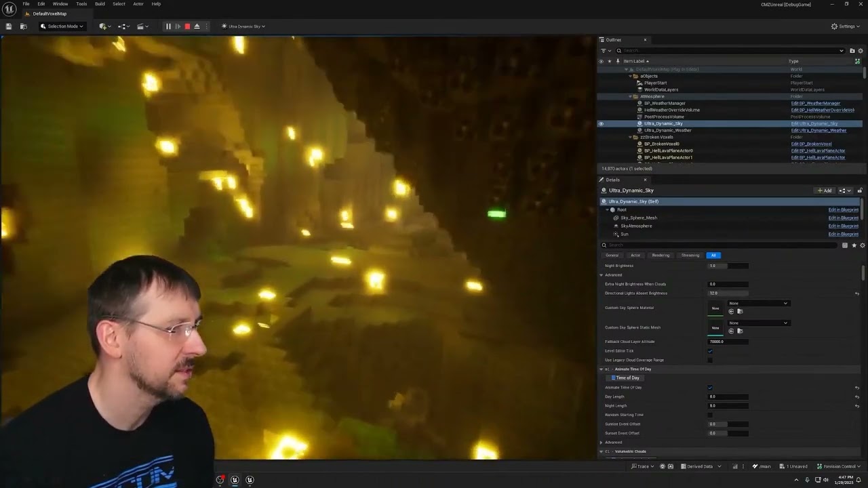Click the lock icon in the Details panel
Image resolution: width=868 pixels, height=488 pixels.
click(x=860, y=190)
